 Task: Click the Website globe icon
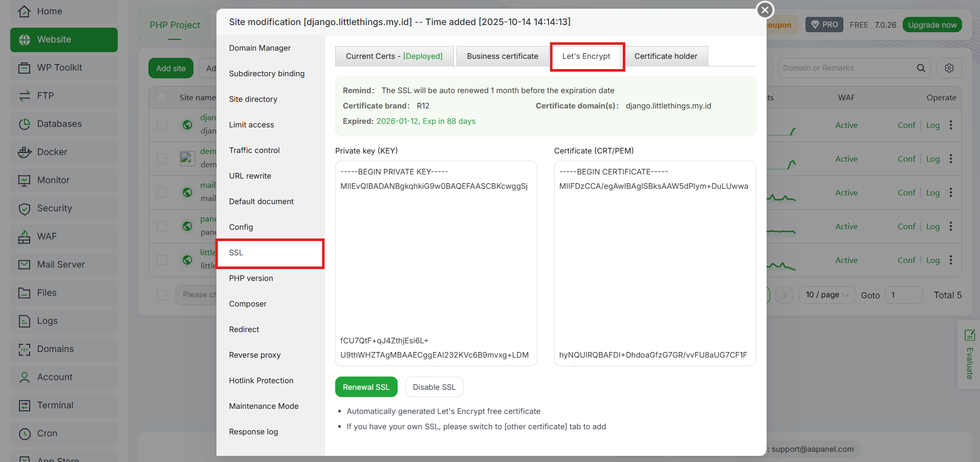pyautogui.click(x=24, y=39)
